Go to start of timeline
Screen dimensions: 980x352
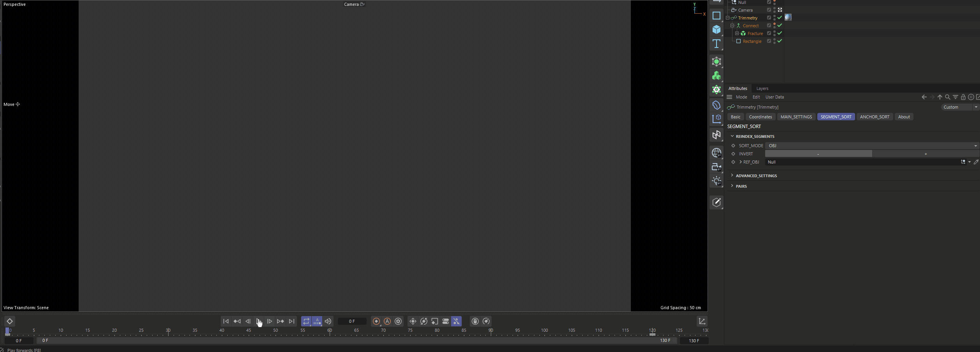(x=226, y=321)
